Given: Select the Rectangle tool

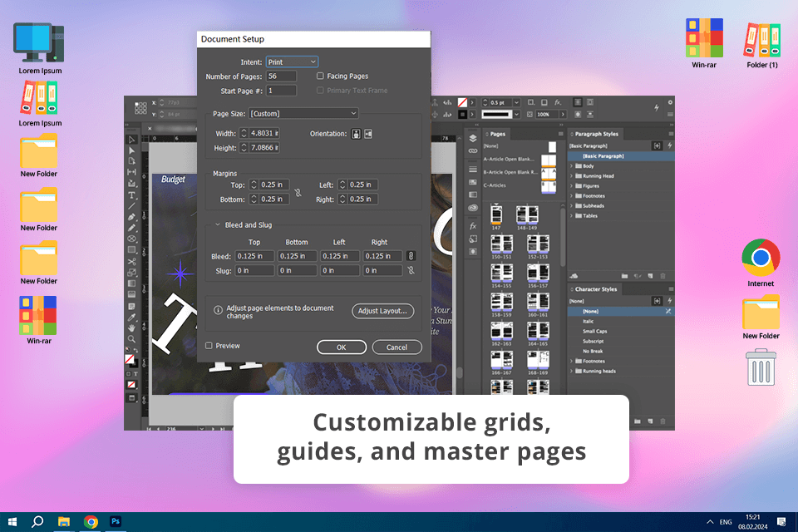Looking at the screenshot, I should [132, 250].
